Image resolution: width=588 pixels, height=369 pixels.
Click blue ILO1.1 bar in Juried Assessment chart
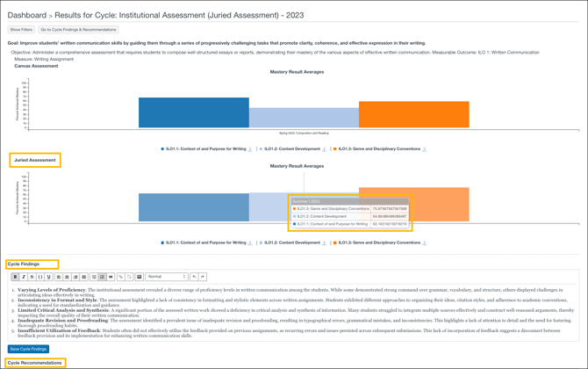[x=194, y=207]
